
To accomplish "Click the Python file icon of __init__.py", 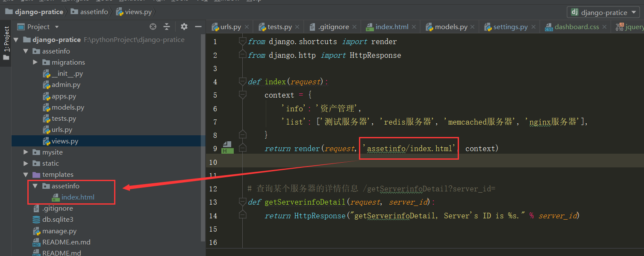I will pos(46,74).
